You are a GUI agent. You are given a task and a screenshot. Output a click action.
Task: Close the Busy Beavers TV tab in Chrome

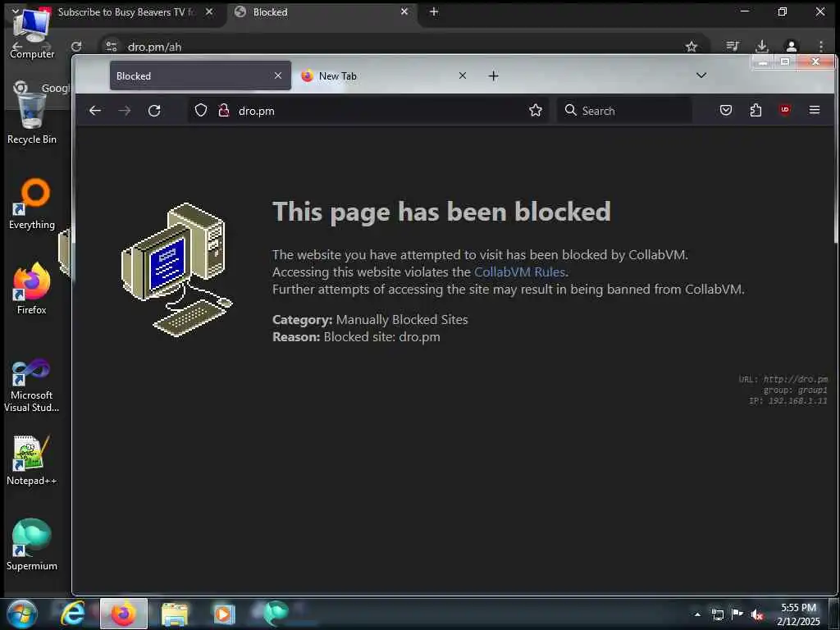pos(209,11)
